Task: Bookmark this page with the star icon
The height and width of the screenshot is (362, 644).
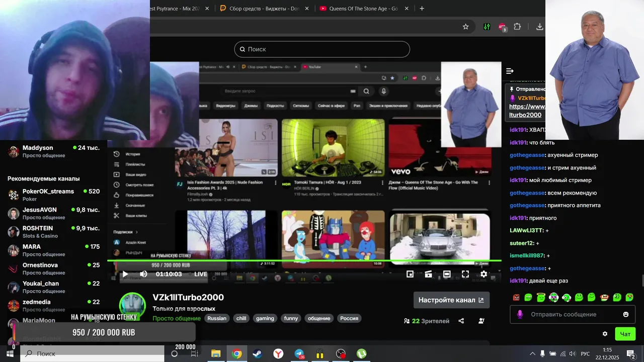Action: pos(465,27)
